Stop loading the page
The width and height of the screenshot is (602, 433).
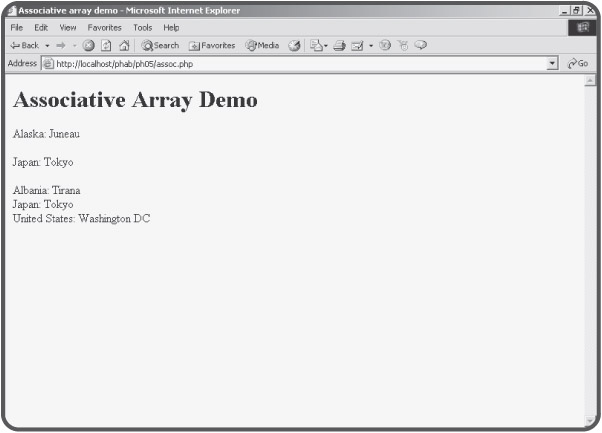click(89, 45)
